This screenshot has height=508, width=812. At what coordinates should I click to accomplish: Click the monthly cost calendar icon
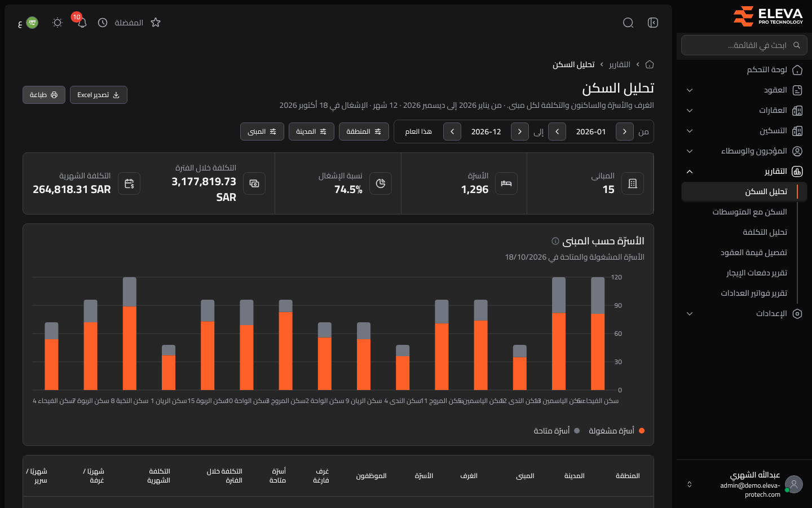(x=129, y=183)
